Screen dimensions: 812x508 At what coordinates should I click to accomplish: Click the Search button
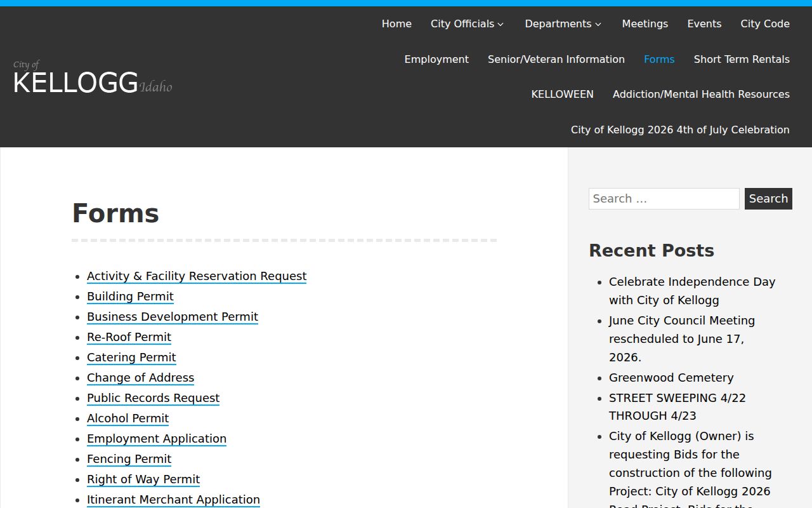click(768, 199)
